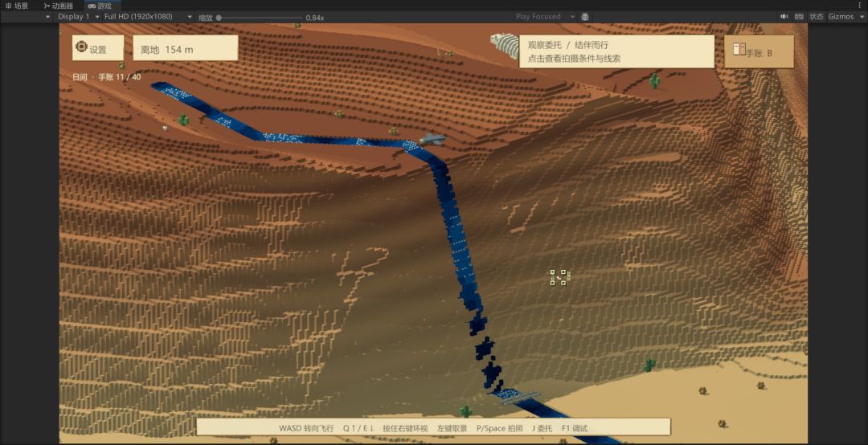This screenshot has width=868, height=445.
Task: Open the 动画器 (Animator) tab
Action: coord(58,6)
